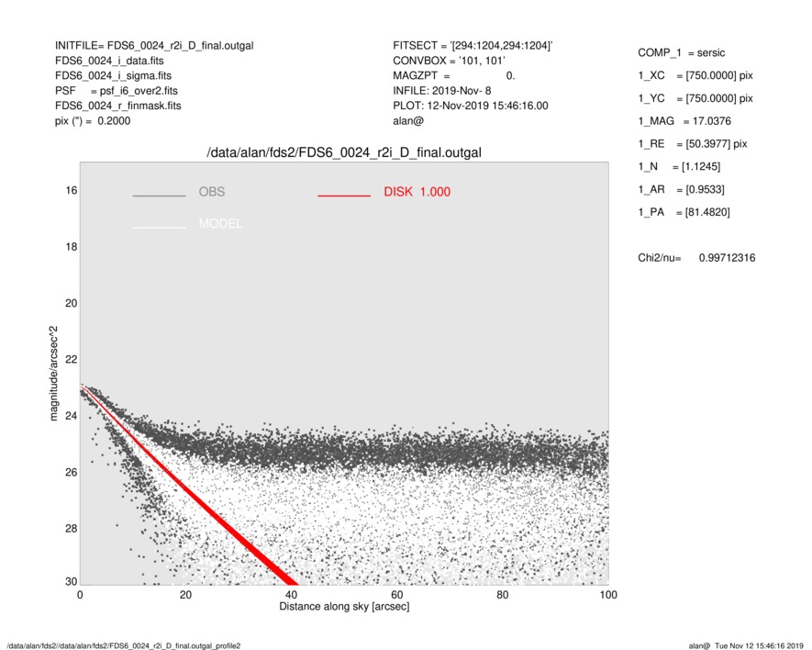The width and height of the screenshot is (812, 650).
Task: Click the FITSECT header value
Action: coord(473,46)
